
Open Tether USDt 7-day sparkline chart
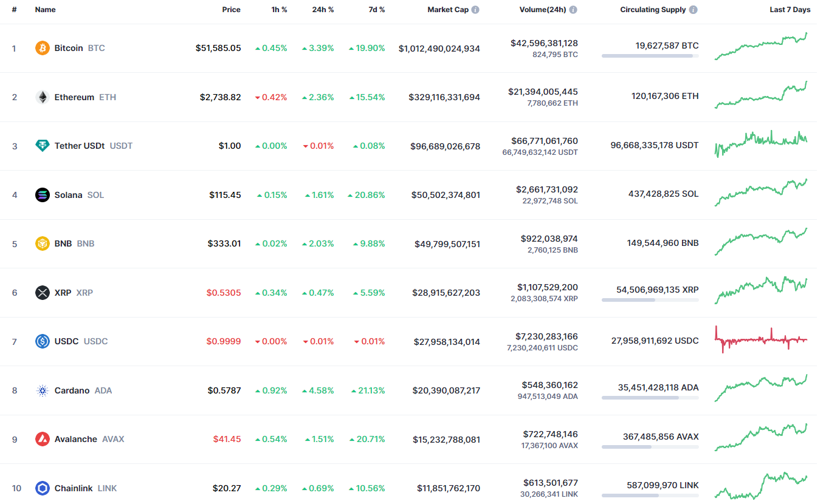(761, 144)
